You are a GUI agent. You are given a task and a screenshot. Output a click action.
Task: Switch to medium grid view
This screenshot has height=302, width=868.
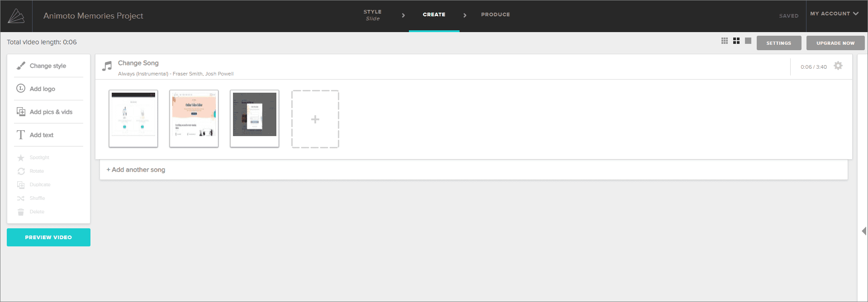point(736,41)
